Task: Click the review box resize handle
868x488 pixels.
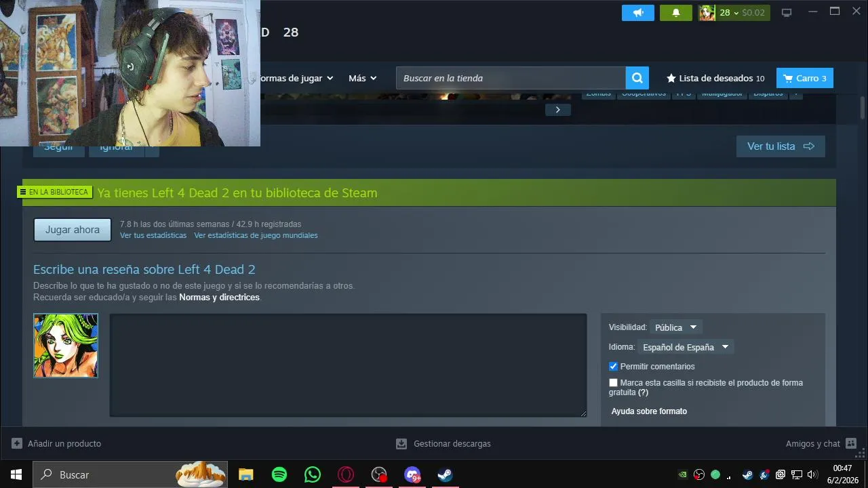Action: pyautogui.click(x=582, y=412)
